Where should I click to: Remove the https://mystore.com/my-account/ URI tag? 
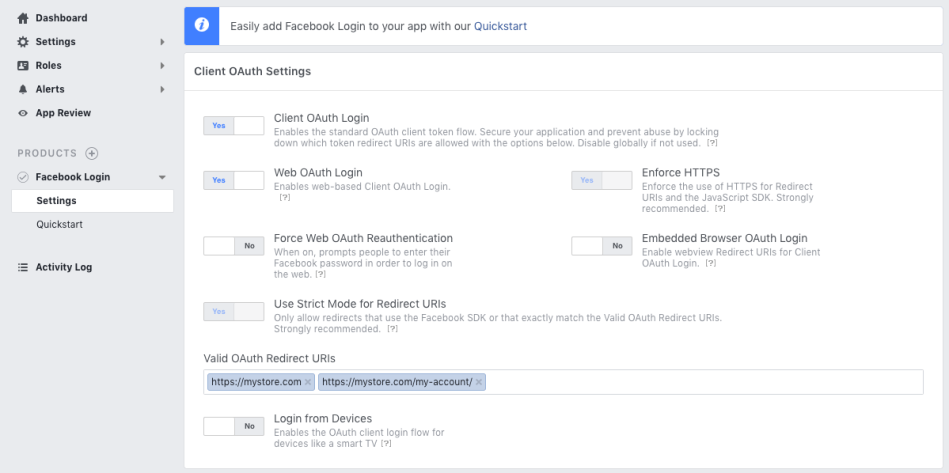479,382
